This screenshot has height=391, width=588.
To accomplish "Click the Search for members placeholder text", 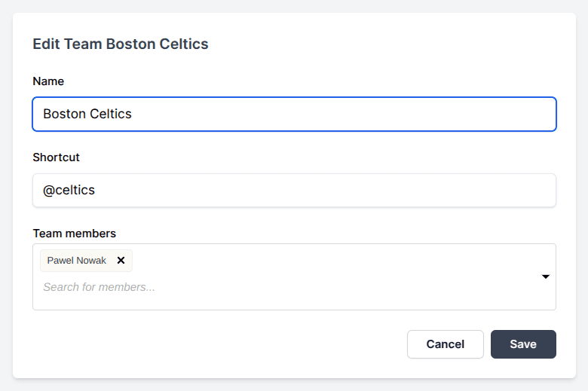I will coord(99,287).
